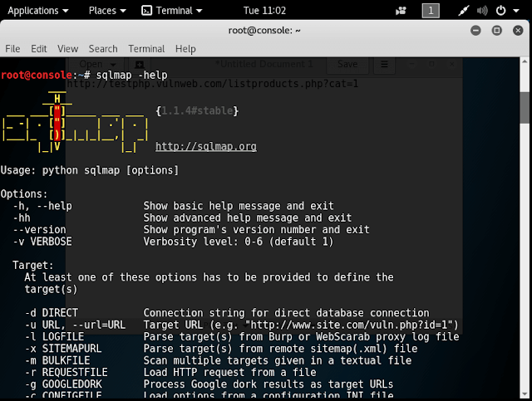Viewport: 532px width, 401px height.
Task: Click 'Load HTTP request from a file' text
Action: point(229,372)
